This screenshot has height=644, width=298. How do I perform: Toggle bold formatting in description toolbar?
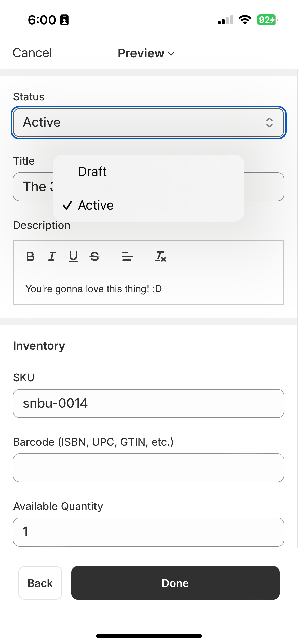click(x=30, y=256)
